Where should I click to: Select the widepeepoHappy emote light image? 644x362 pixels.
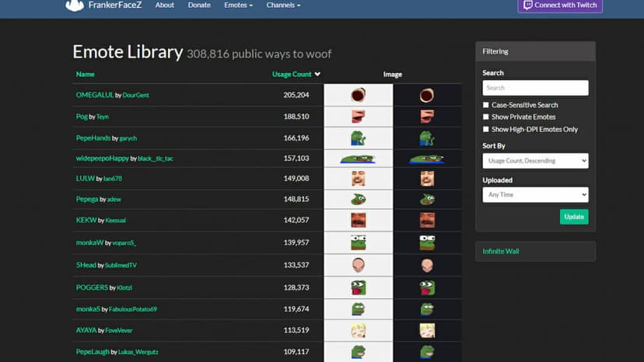click(358, 158)
